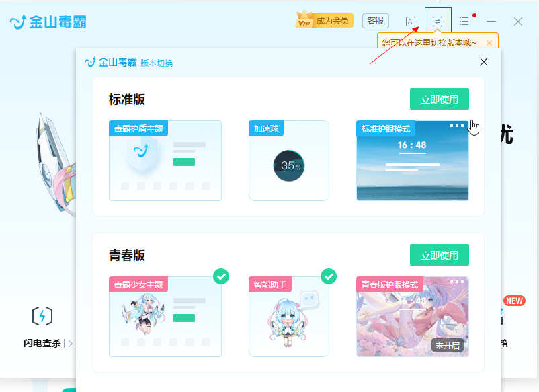
Task: Select the 加速球 speed ball card
Action: [289, 160]
